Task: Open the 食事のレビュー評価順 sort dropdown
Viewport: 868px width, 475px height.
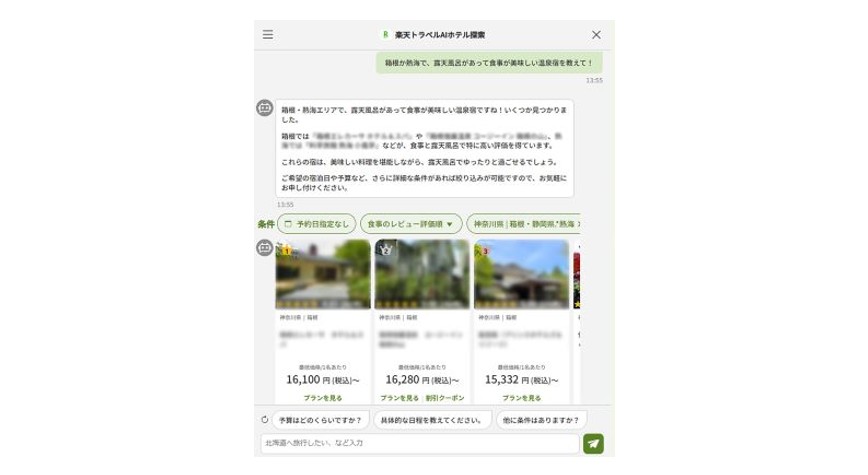Action: coord(411,224)
